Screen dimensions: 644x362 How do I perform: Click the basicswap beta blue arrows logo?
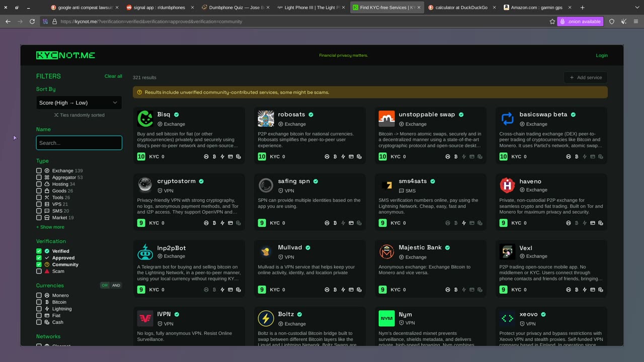pos(507,119)
